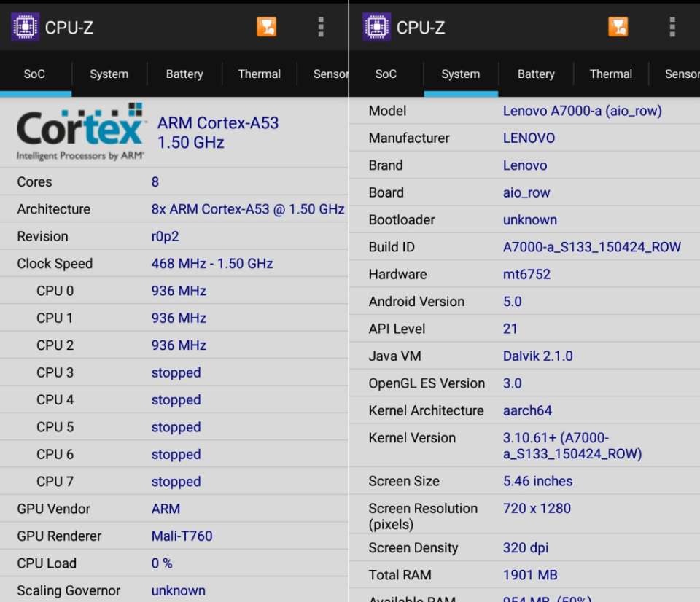
Task: Open the three-dot overflow menu on the left screen
Action: 320,27
